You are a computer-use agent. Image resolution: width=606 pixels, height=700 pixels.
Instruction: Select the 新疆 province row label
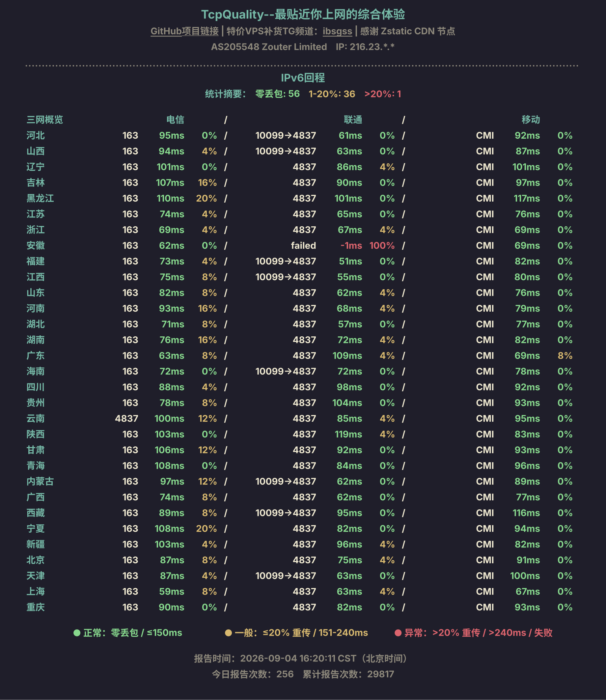click(36, 544)
